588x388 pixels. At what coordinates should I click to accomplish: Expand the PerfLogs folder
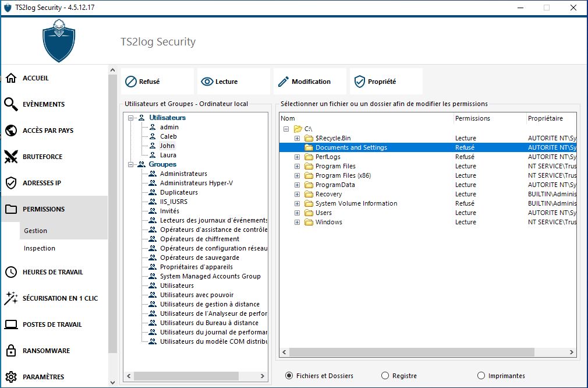tap(297, 157)
